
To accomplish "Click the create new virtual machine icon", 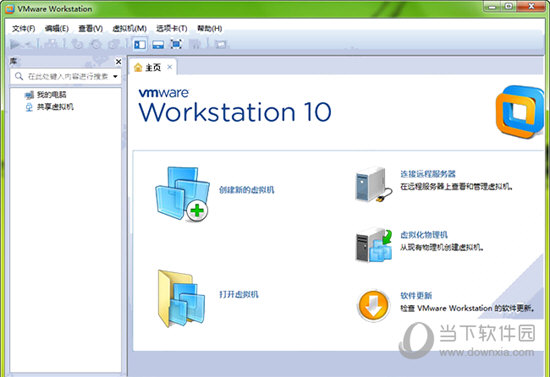I will point(182,194).
